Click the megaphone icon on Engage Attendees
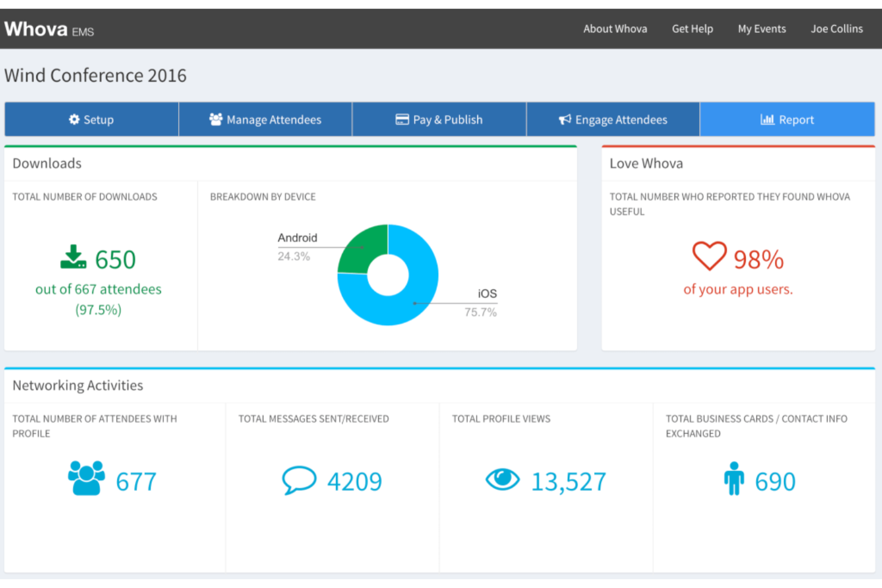Image resolution: width=882 pixels, height=588 pixels. click(x=564, y=119)
